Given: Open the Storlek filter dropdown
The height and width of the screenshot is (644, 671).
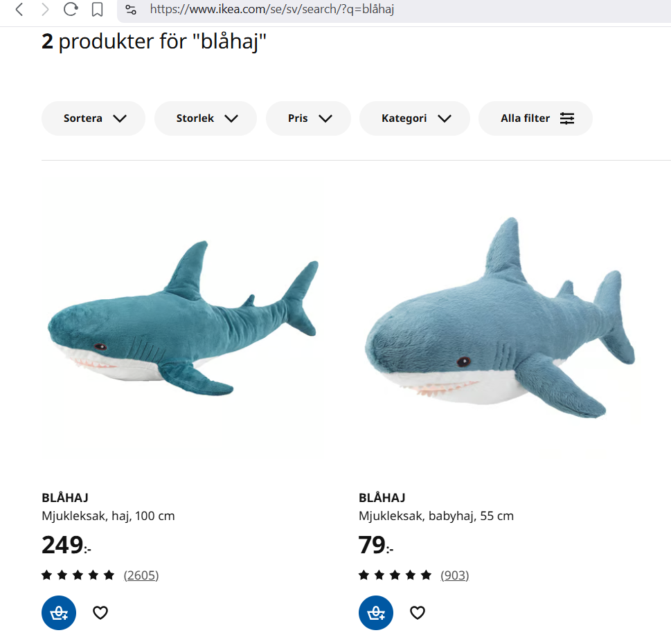Looking at the screenshot, I should coord(206,118).
